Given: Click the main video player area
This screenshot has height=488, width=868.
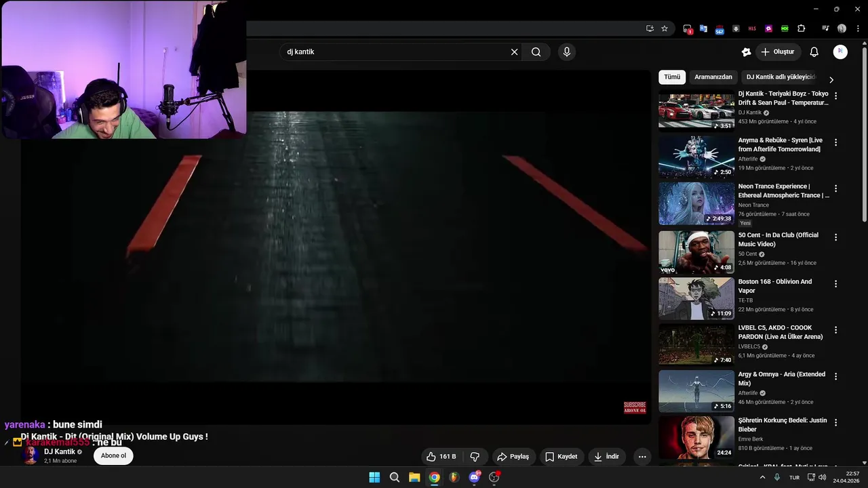Looking at the screenshot, I should (336, 247).
